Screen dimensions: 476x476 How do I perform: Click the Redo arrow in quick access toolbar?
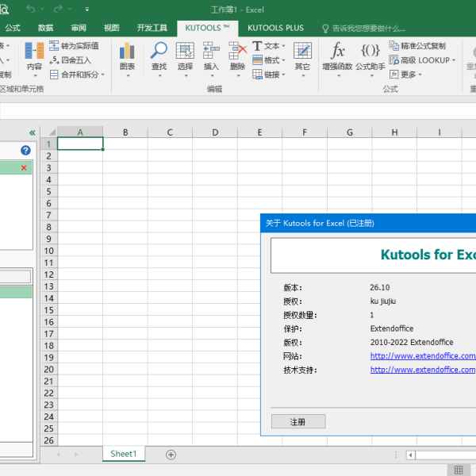58,9
